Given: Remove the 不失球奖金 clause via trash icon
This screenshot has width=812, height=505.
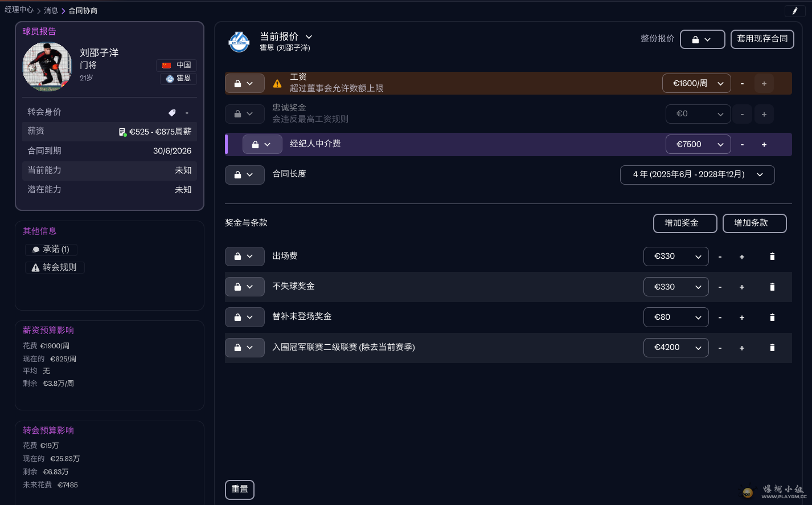Looking at the screenshot, I should click(x=772, y=287).
